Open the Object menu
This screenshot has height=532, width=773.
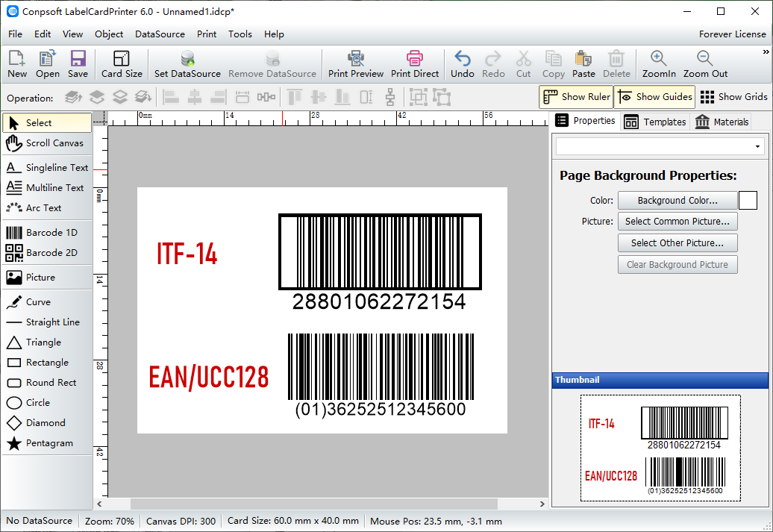click(109, 34)
